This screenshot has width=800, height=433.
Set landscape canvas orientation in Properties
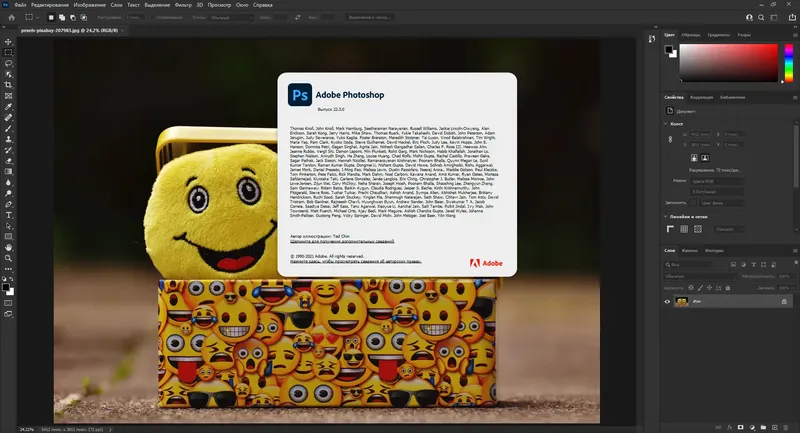(x=705, y=158)
